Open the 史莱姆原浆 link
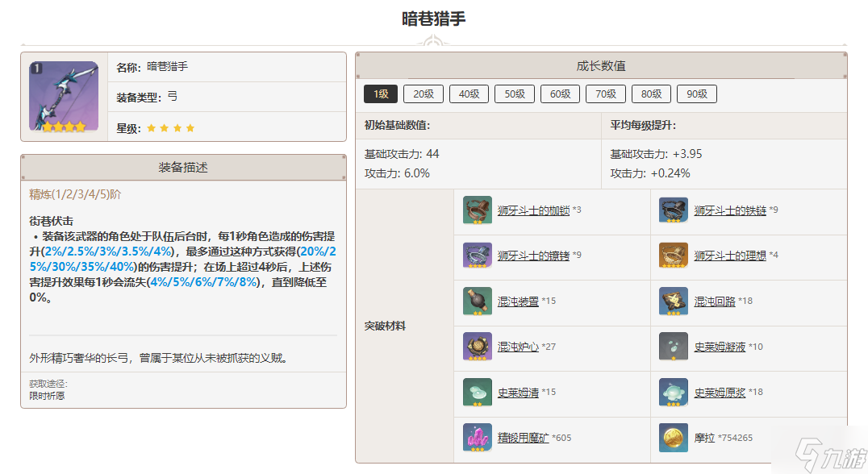Viewport: 868px width, 474px height. coord(720,393)
